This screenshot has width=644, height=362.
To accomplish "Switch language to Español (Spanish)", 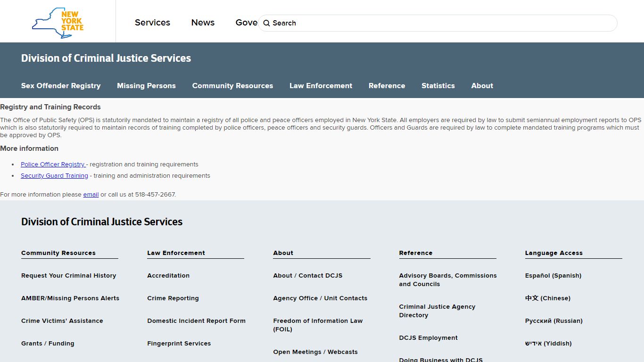I will tap(553, 276).
